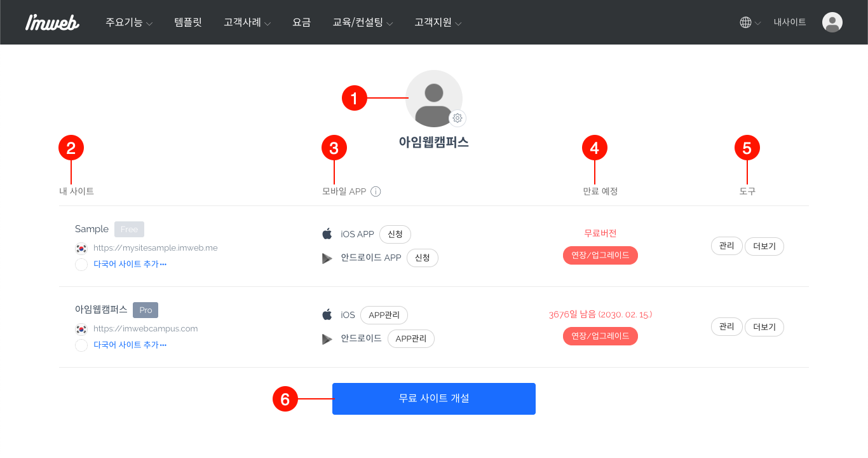Click the empty circle icon in Sample row
This screenshot has width=868, height=458.
pos(81,265)
